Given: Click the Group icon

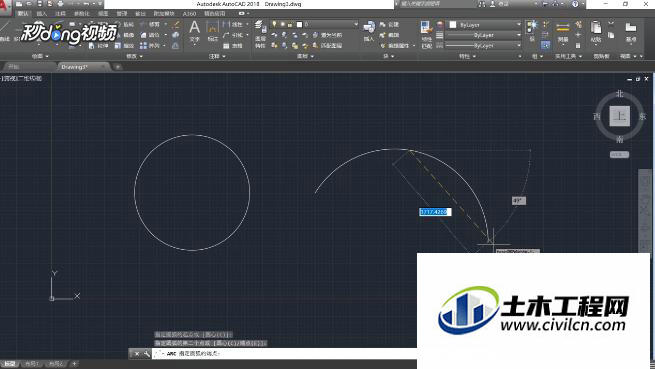Looking at the screenshot, I should pos(532,26).
